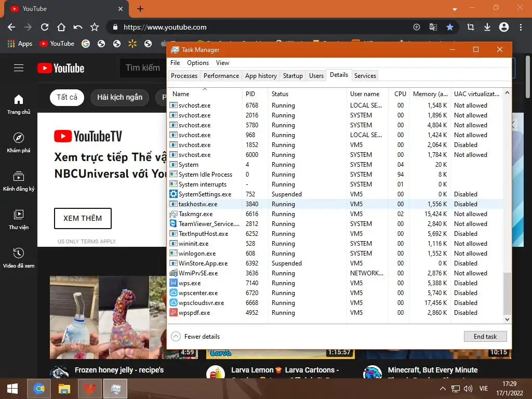Select the System Idle Process row
Image resolution: width=532 pixels, height=399 pixels.
pos(335,175)
